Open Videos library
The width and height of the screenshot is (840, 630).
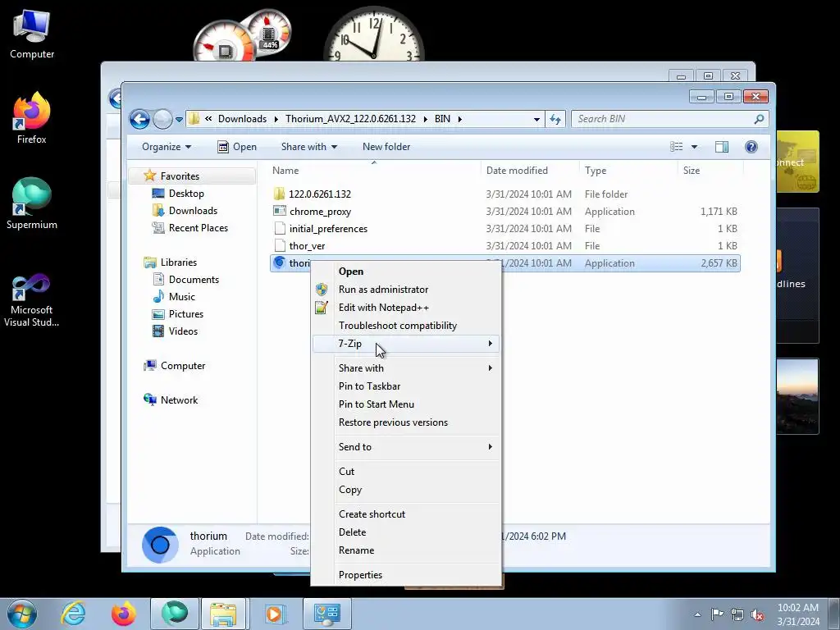point(183,331)
